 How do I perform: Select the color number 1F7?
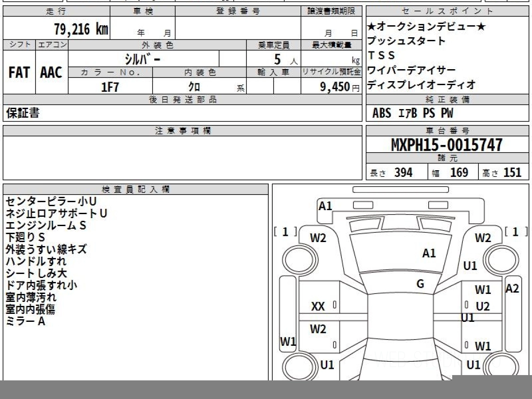click(110, 87)
